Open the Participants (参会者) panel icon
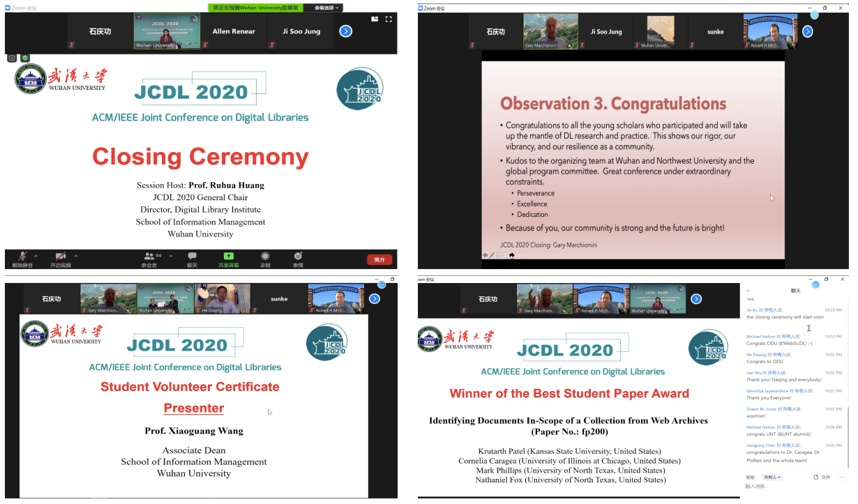 point(149,257)
